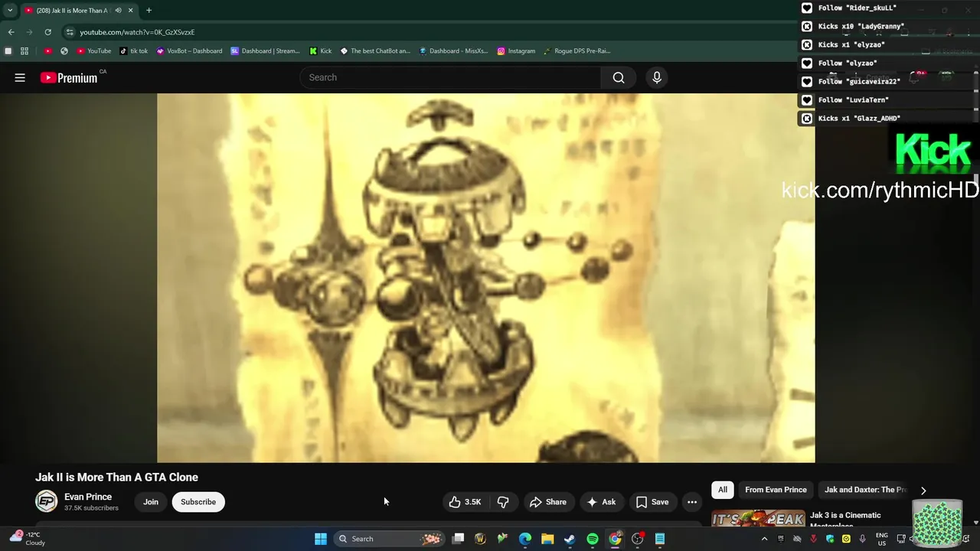This screenshot has width=980, height=551.
Task: Subscribe to Evan Prince
Action: pos(198,502)
